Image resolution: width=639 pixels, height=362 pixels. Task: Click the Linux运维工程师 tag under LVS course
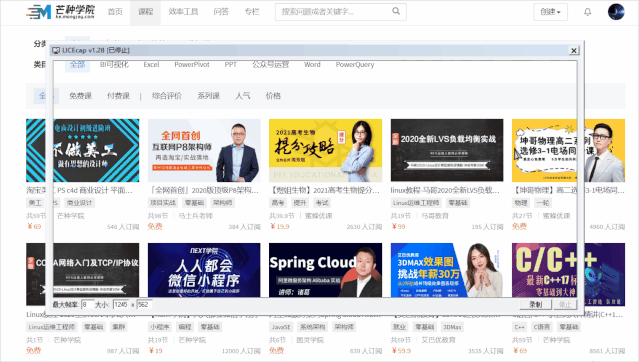[x=416, y=203]
